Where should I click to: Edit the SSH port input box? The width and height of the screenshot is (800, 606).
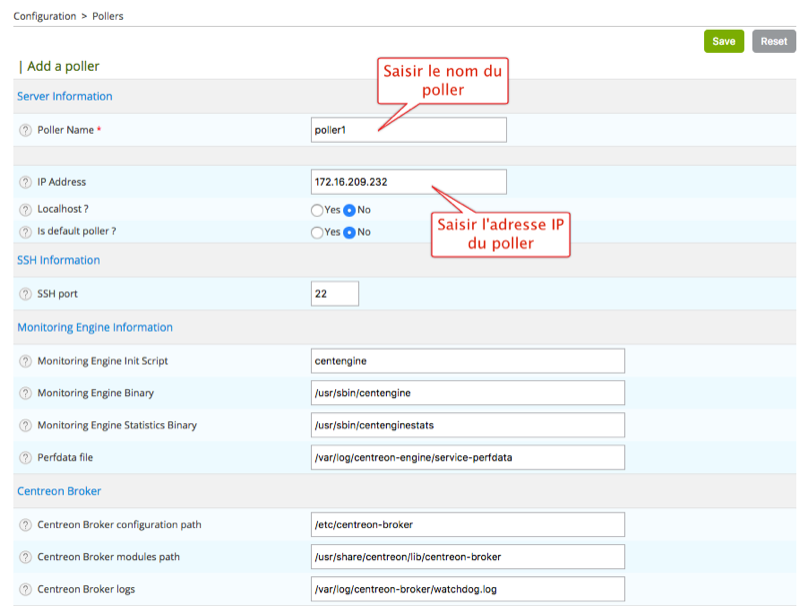coord(335,294)
